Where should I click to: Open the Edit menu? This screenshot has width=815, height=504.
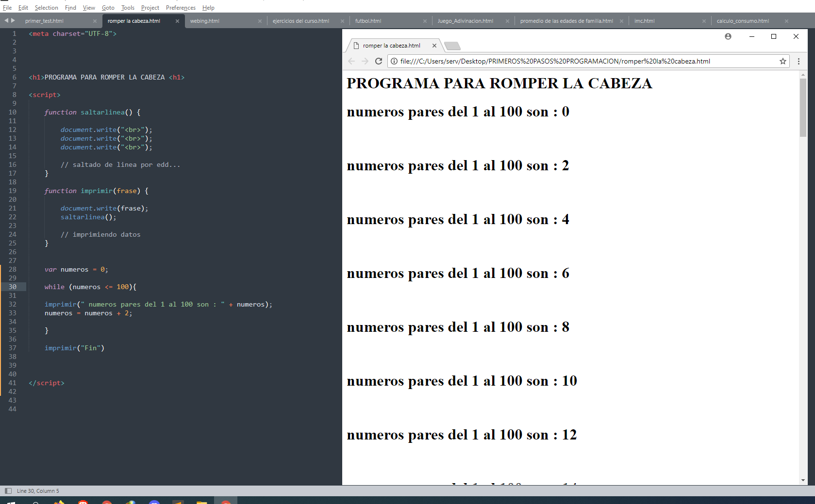click(x=23, y=8)
